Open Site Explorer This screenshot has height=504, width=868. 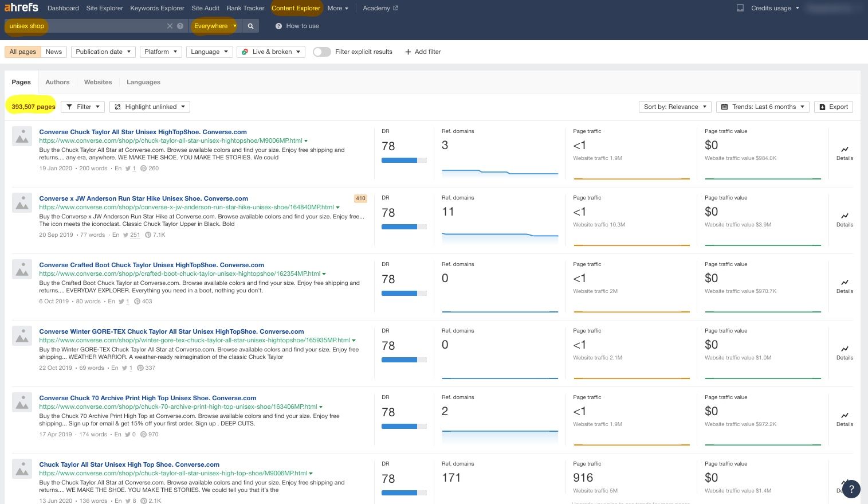104,8
